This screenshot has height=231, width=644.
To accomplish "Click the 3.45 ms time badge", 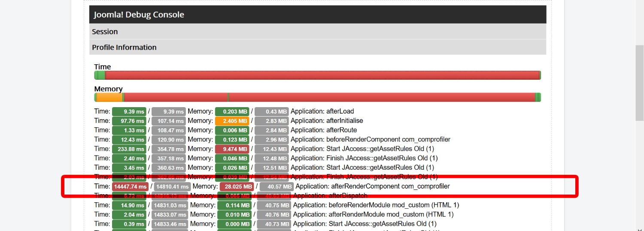I will point(129,168).
